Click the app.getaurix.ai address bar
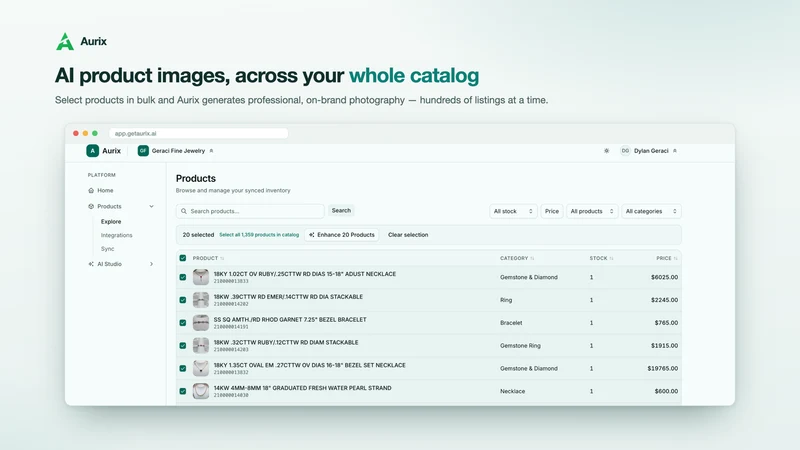 click(x=198, y=133)
